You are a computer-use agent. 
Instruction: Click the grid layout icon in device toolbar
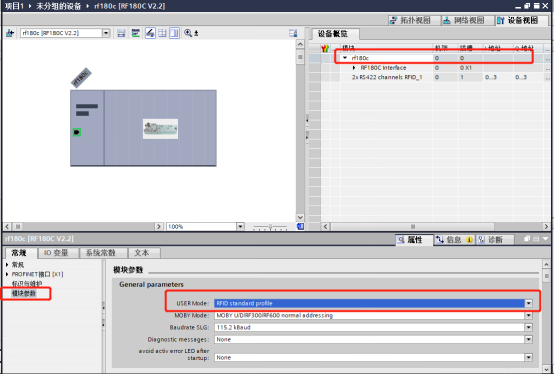click(162, 33)
